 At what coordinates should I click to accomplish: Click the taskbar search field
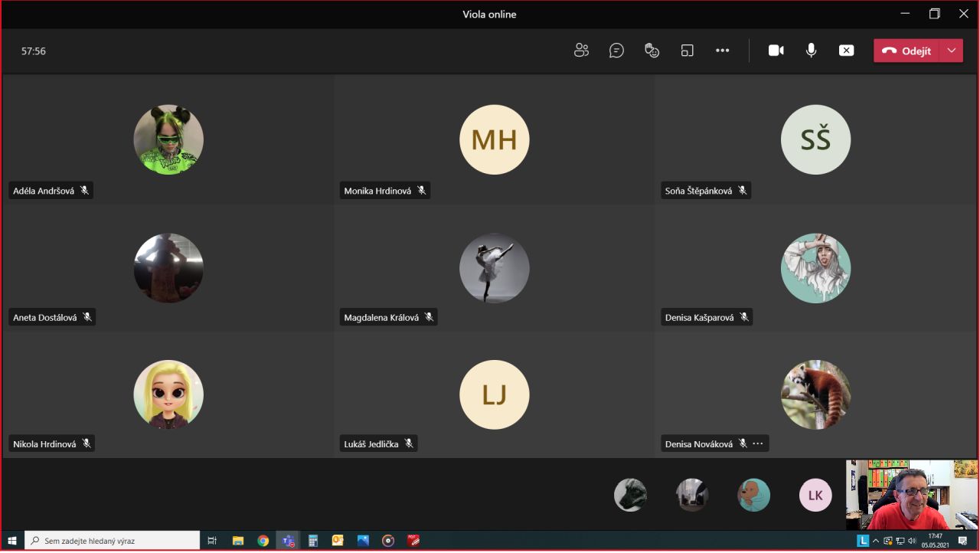pyautogui.click(x=113, y=541)
